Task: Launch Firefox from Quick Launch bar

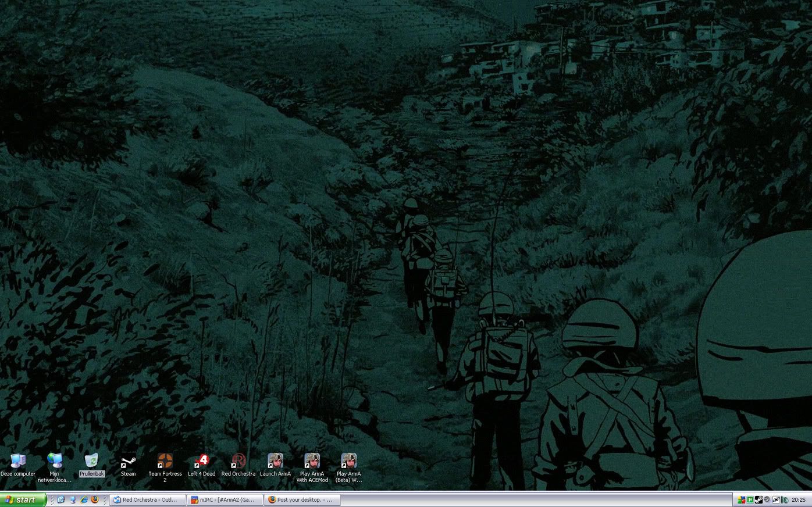Action: tap(95, 500)
